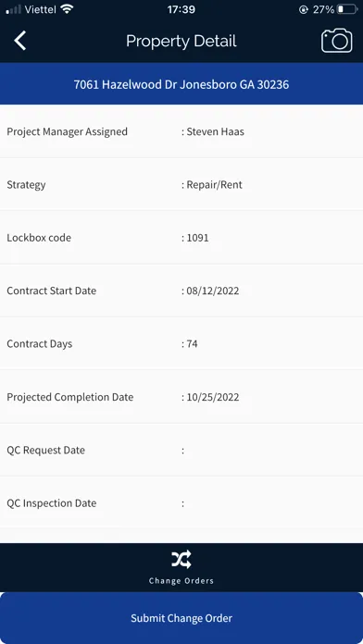Tap the Contract Start Date 08/12/2022

pos(213,291)
